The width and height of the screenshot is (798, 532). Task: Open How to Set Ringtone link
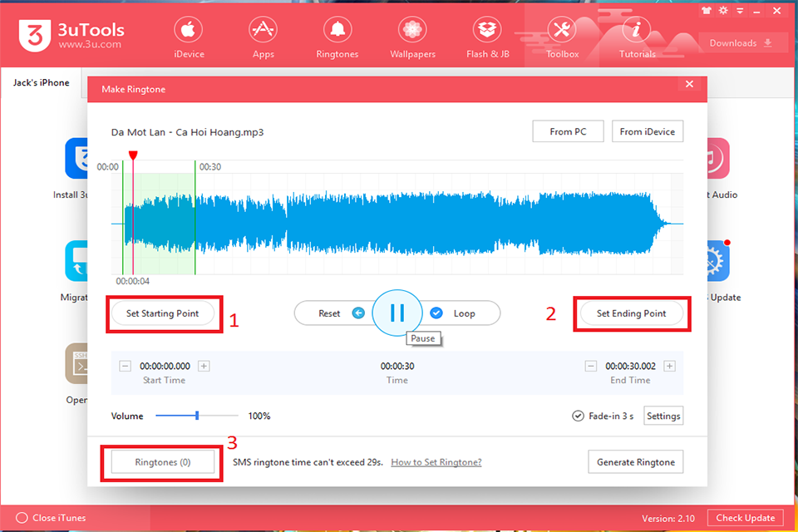coord(436,462)
